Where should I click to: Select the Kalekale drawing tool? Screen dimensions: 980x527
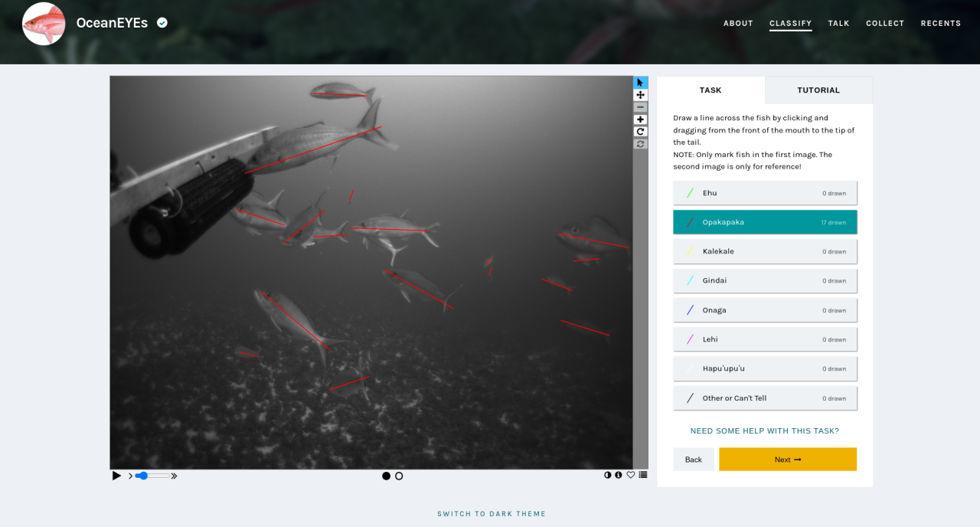[x=765, y=251]
